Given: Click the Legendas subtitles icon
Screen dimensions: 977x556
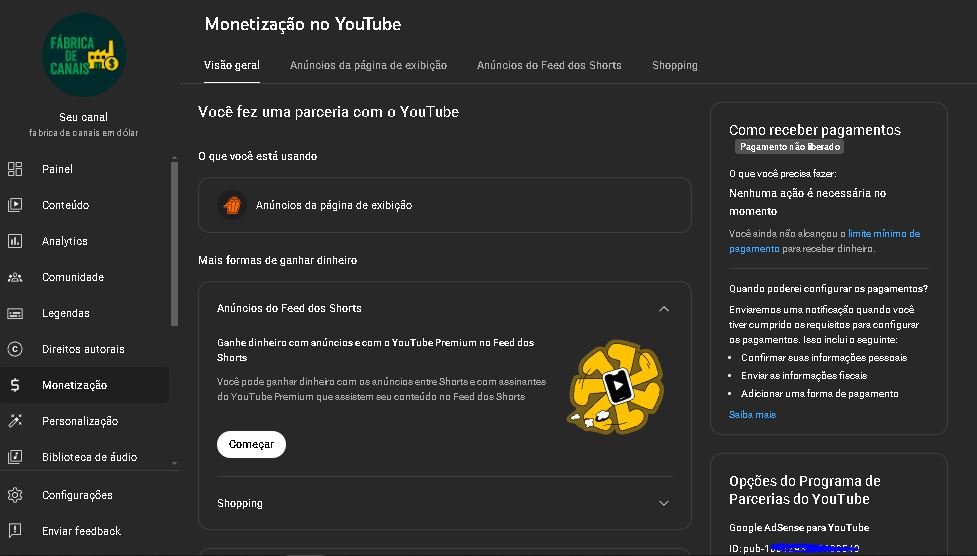Looking at the screenshot, I should coord(15,314).
